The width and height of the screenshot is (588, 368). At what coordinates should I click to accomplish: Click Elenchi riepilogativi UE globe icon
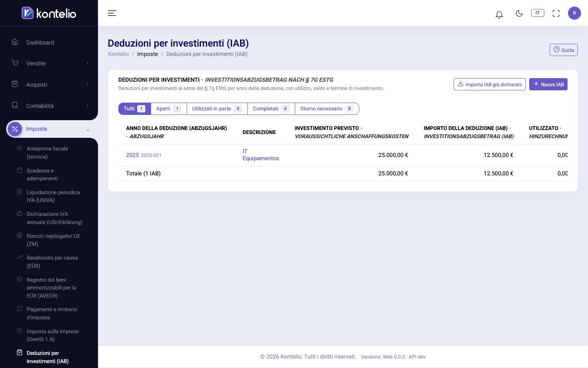tap(19, 236)
